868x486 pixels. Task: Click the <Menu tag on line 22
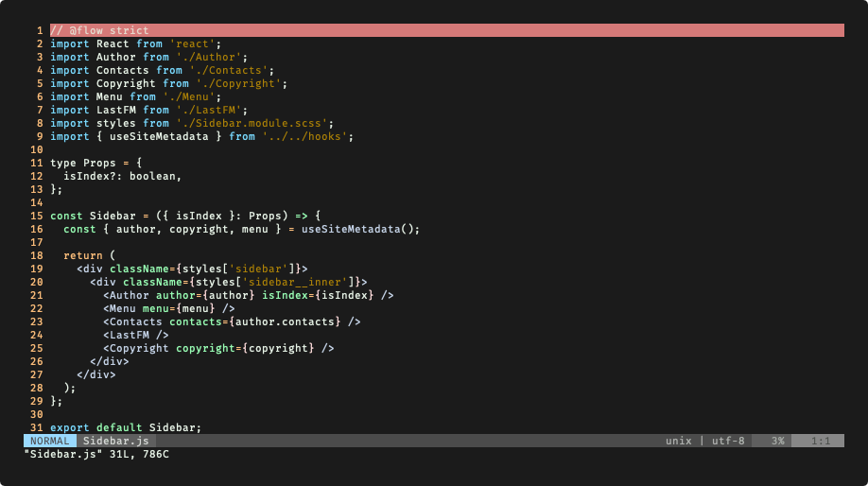click(119, 309)
